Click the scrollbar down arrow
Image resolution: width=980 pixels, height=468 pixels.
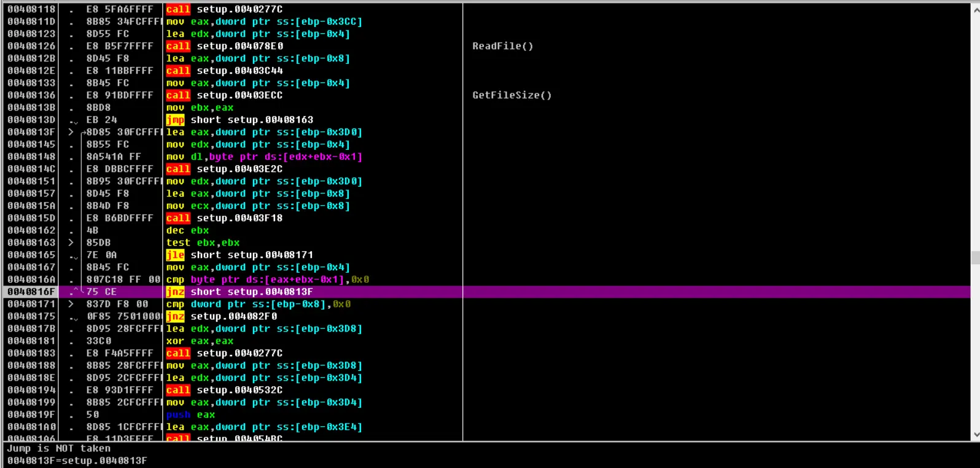975,435
